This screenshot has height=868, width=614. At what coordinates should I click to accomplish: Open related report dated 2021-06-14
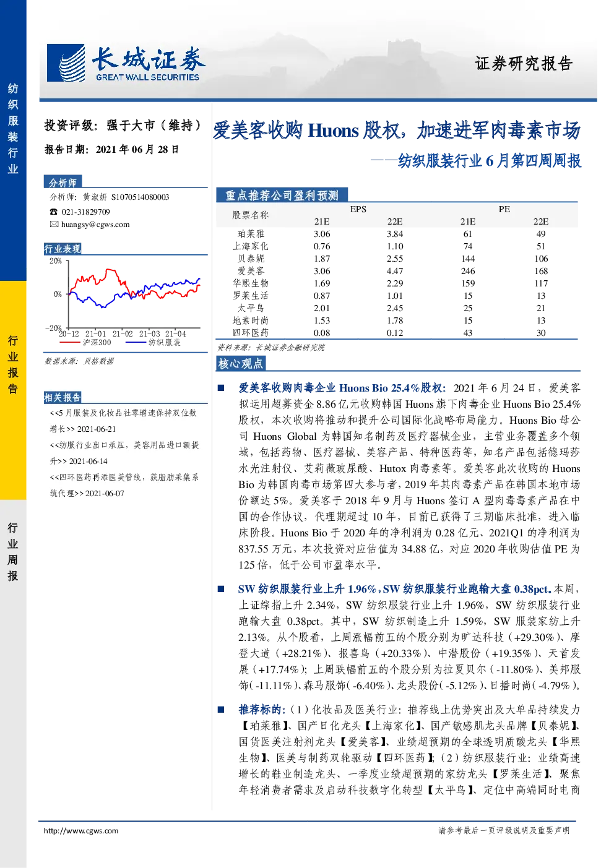(x=124, y=453)
